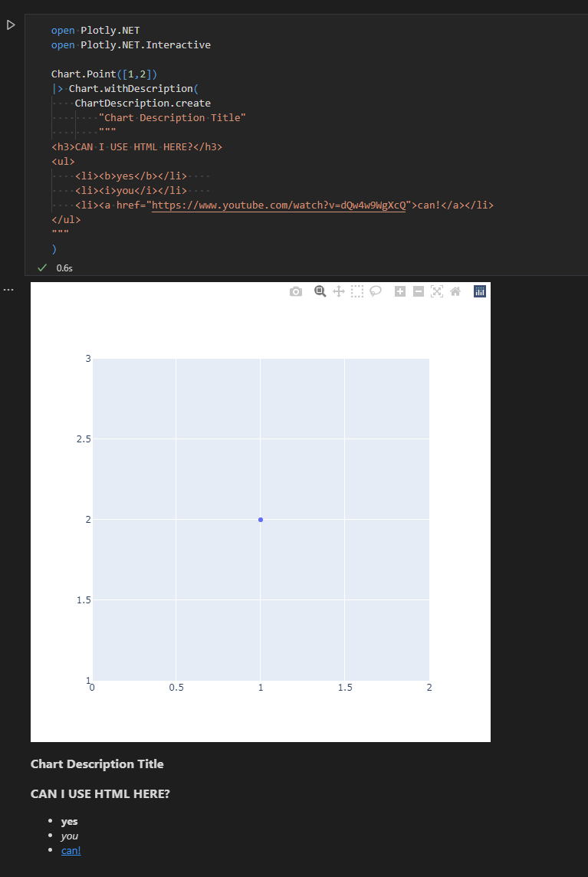Viewport: 588px width, 877px height.
Task: Download the plot as a PNG via camera icon
Action: click(x=295, y=291)
